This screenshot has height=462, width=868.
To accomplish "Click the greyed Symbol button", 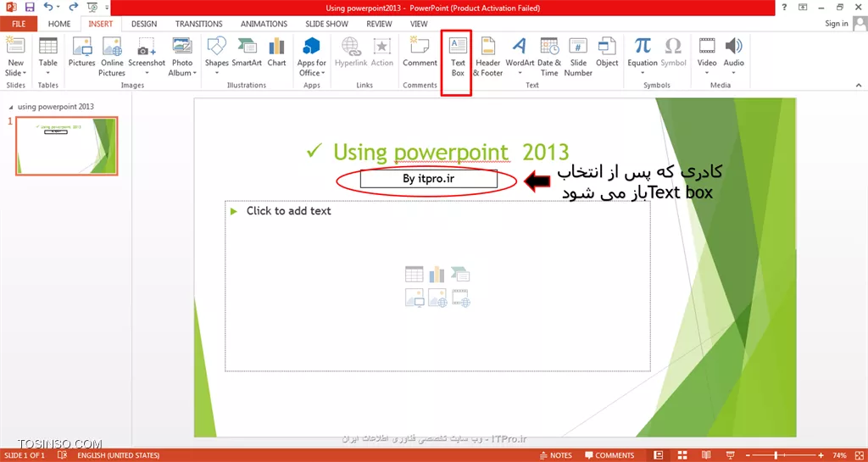I will point(673,53).
